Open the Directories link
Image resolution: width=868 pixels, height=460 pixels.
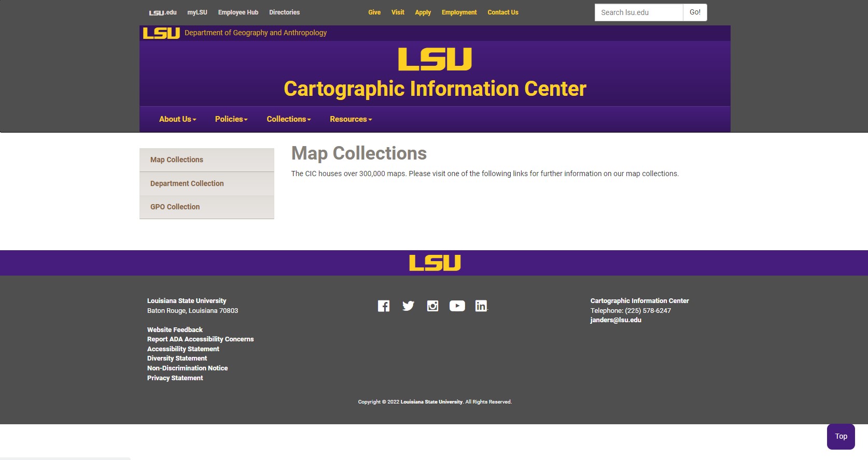pos(284,12)
